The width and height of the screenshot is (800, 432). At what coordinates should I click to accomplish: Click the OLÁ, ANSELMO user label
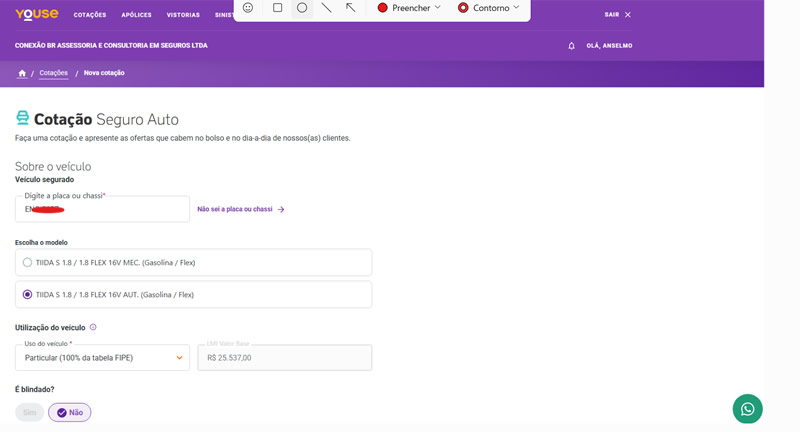[609, 46]
